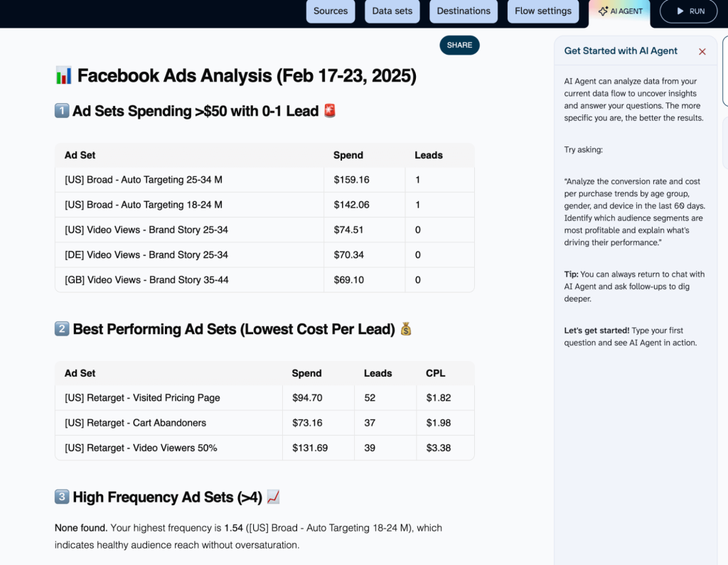
Task: Open the Destinations section
Action: pos(464,11)
